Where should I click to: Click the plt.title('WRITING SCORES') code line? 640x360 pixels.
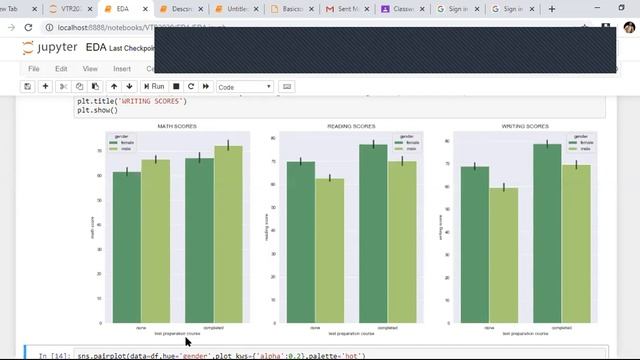(132, 101)
